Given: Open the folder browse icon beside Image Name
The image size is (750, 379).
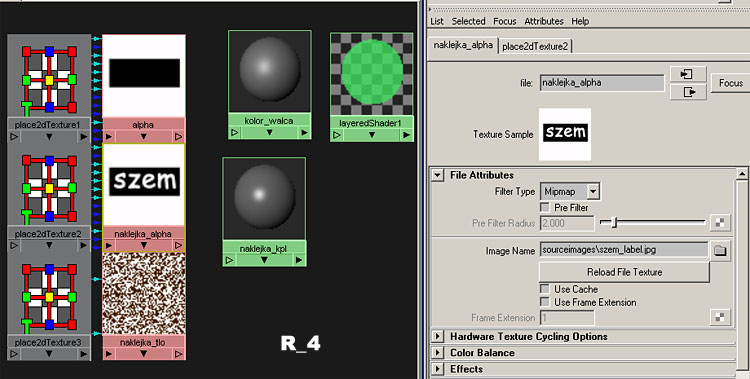Looking at the screenshot, I should pos(720,250).
